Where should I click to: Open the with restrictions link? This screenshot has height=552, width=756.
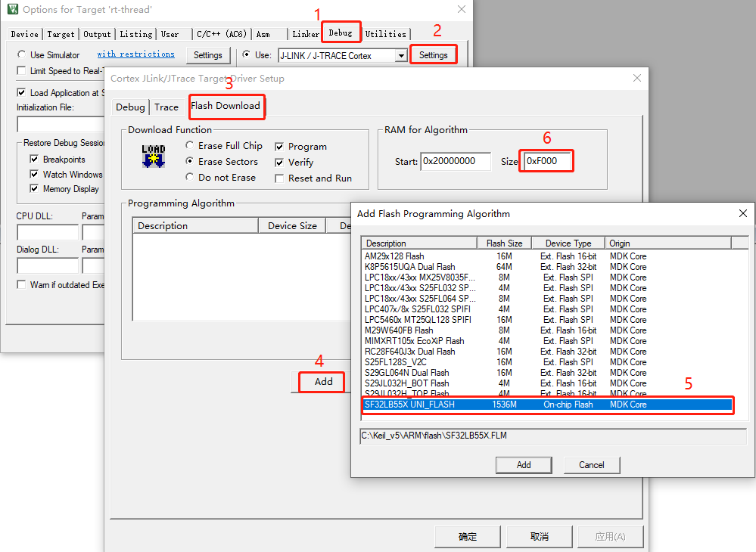(x=135, y=54)
